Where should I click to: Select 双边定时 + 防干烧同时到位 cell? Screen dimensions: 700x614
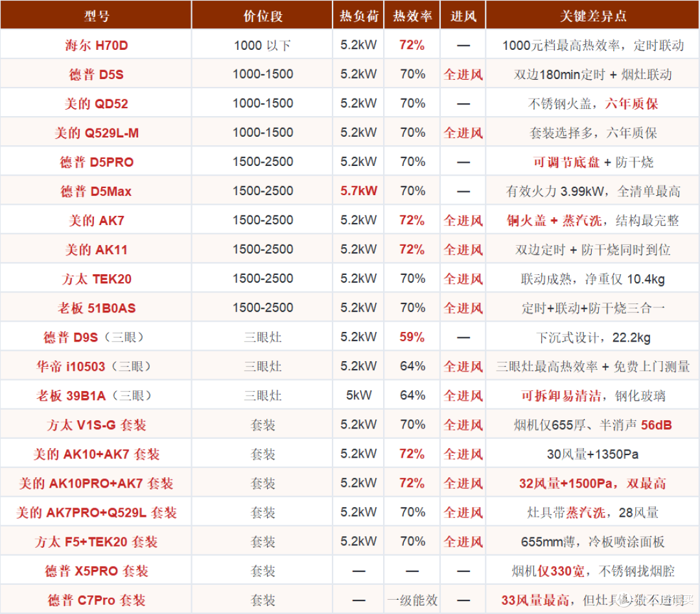click(x=593, y=249)
